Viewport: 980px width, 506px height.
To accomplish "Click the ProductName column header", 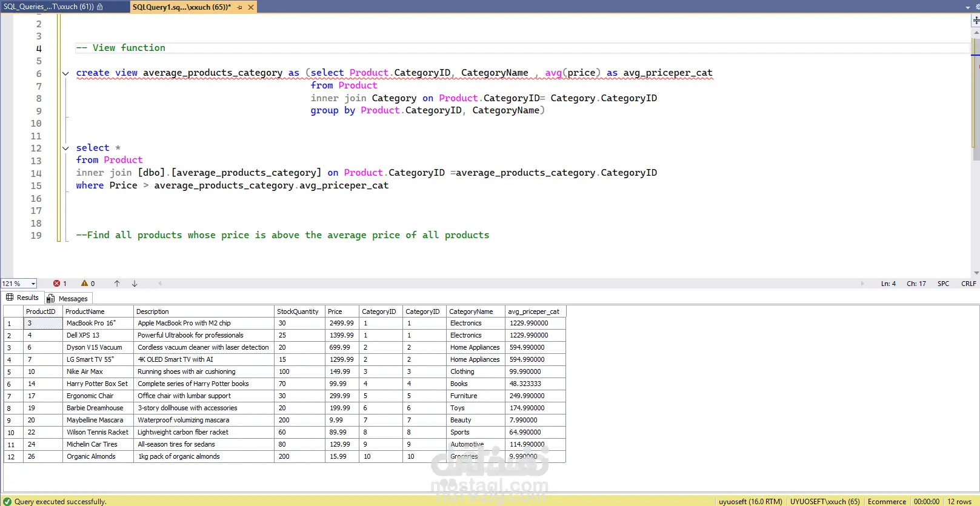I will [85, 311].
